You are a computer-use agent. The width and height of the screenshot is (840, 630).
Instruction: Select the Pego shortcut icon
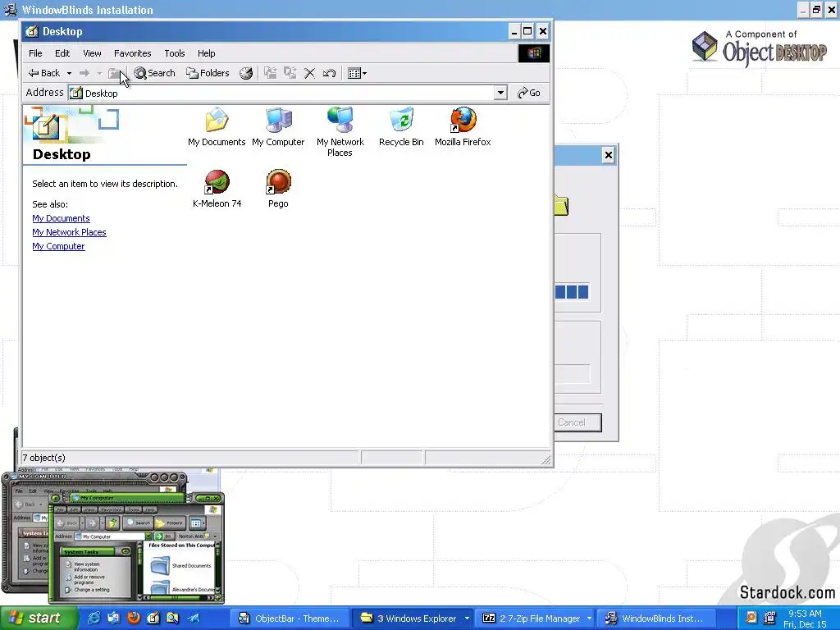[278, 189]
